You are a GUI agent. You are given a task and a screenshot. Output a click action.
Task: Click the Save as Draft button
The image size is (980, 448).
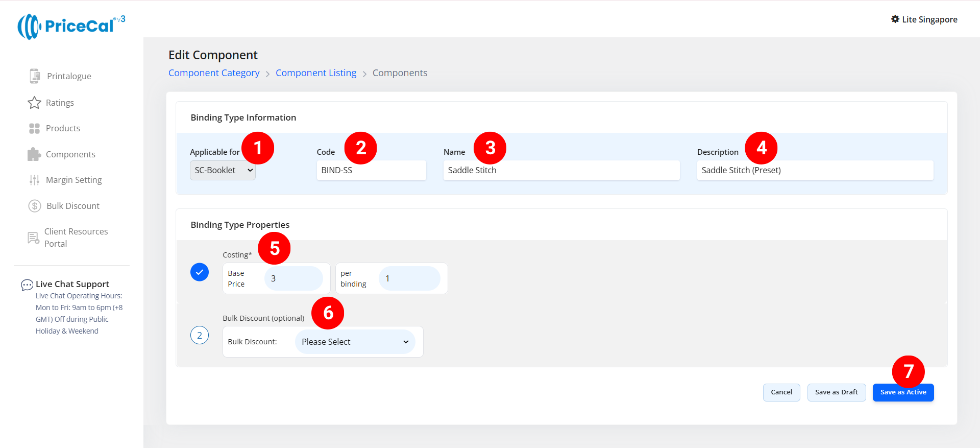pyautogui.click(x=836, y=392)
